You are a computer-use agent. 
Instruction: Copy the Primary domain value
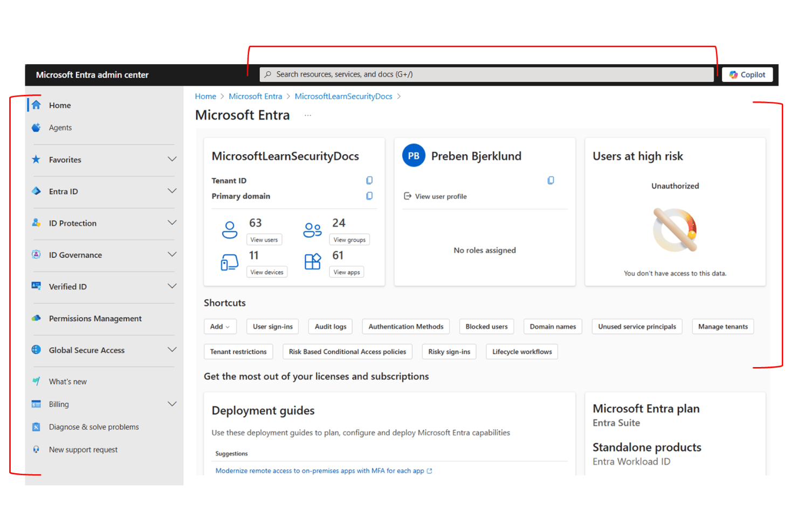(x=369, y=196)
